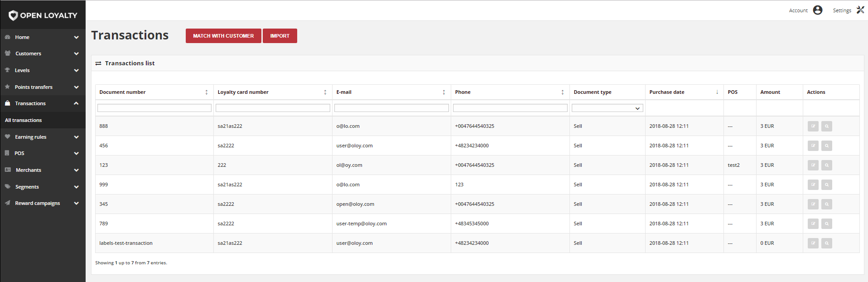Open All transactions submenu item

coord(23,120)
